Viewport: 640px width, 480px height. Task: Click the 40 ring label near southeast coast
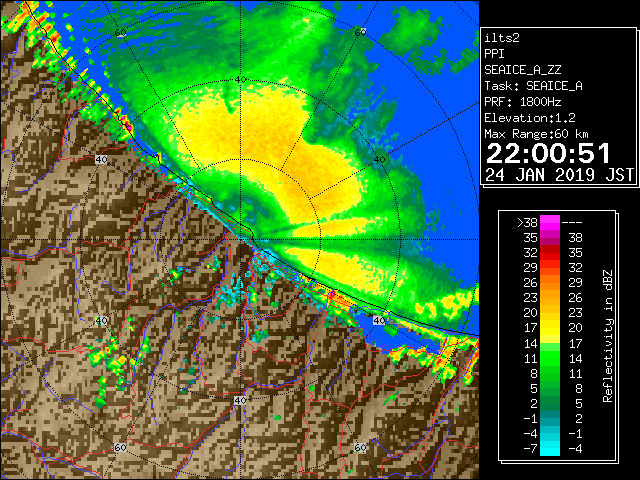[x=379, y=320]
